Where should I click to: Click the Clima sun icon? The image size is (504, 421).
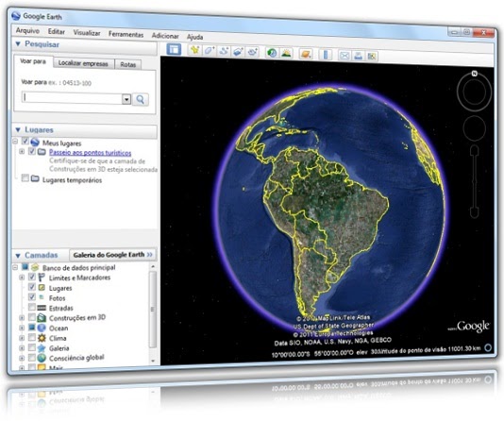tap(42, 338)
